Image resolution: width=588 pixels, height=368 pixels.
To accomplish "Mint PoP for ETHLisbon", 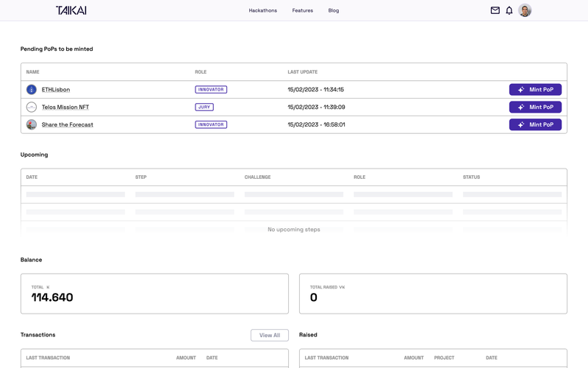I will (535, 90).
